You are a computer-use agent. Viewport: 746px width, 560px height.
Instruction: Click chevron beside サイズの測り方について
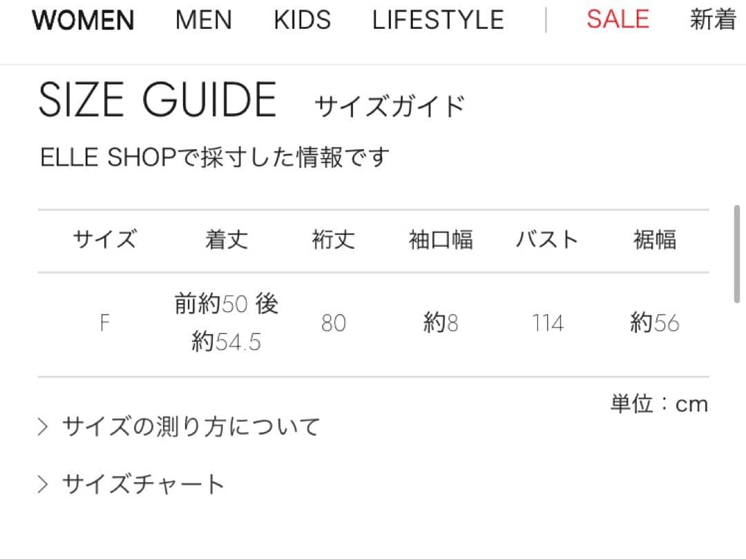point(44,427)
